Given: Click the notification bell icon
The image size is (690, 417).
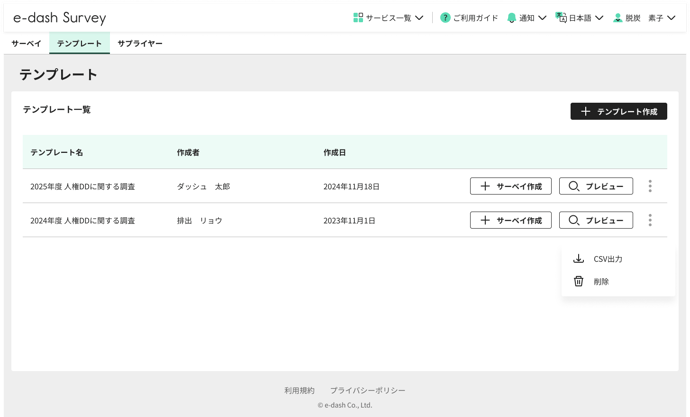Looking at the screenshot, I should [x=512, y=18].
